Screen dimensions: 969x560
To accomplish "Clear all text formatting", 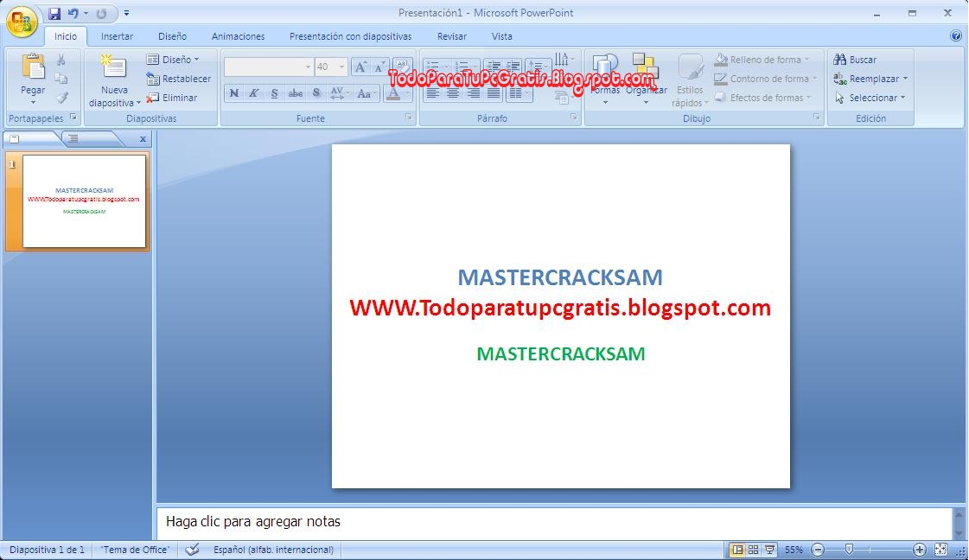I will point(402,67).
